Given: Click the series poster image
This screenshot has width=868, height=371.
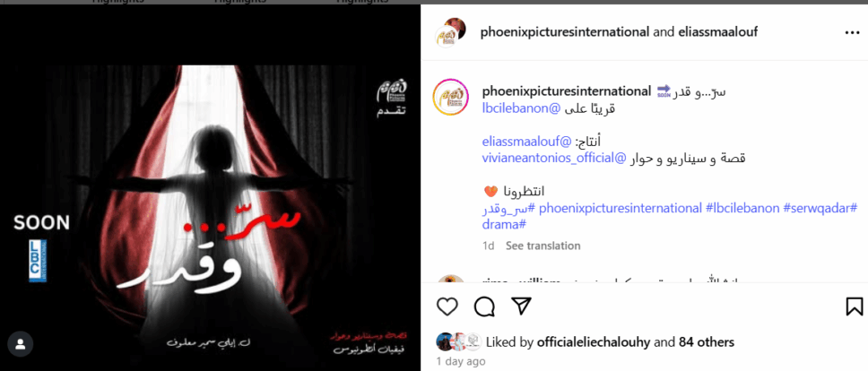Looking at the screenshot, I should coord(211,212).
